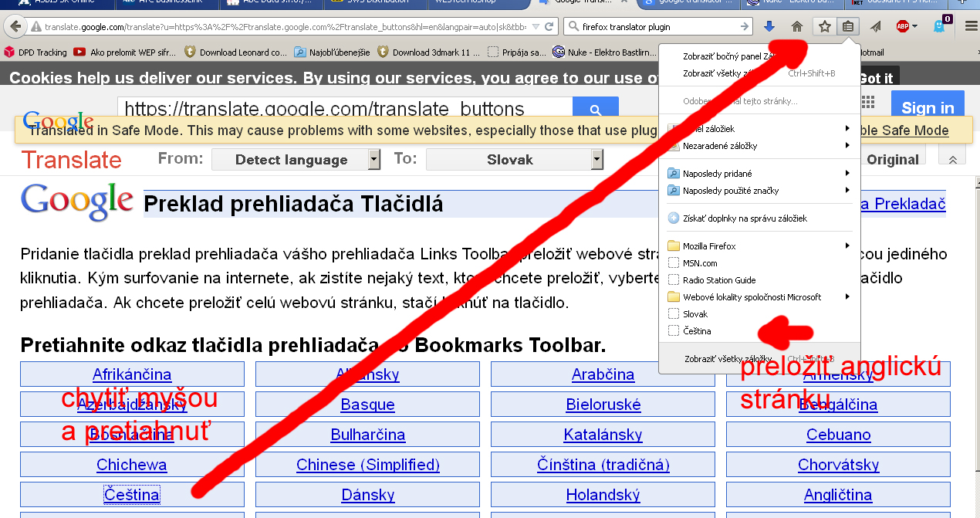
Task: Open the Ako prelomit WEP bookmark
Action: [x=125, y=52]
